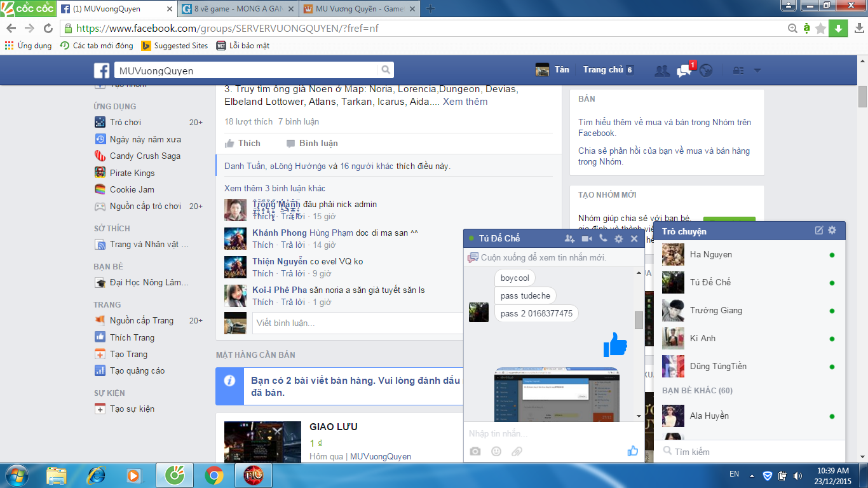
Task: Open the GIAO LƯU listing thumbnail
Action: coord(262,442)
